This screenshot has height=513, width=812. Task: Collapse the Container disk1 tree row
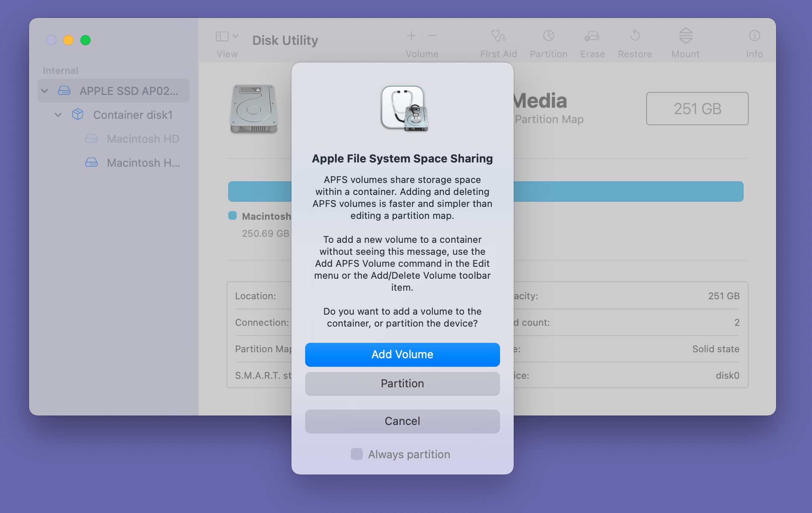coord(59,115)
